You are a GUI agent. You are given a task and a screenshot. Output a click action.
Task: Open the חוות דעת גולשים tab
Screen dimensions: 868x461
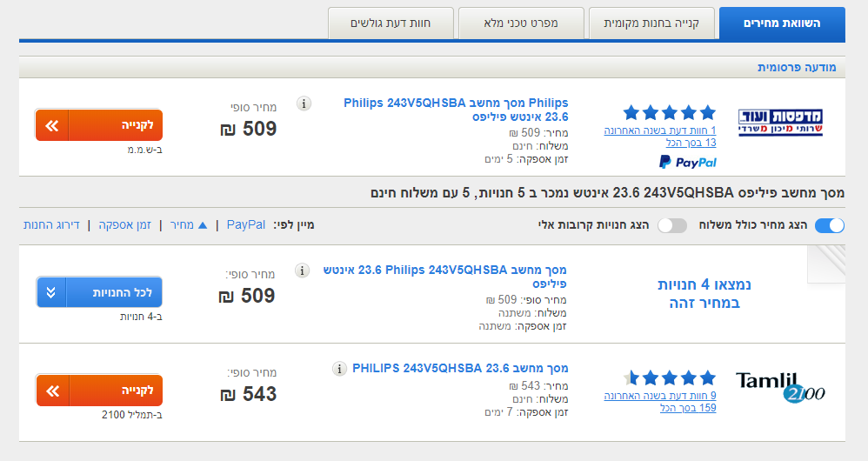point(391,23)
